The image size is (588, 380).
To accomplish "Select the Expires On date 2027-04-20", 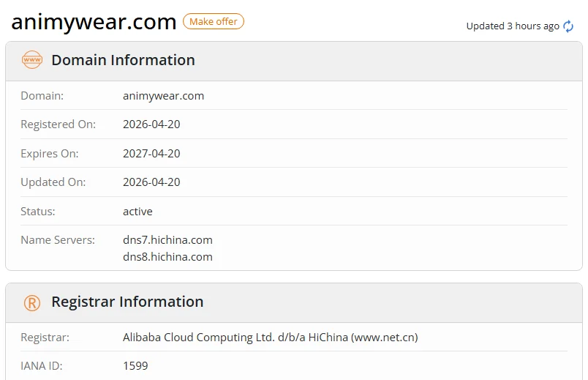I will (151, 154).
